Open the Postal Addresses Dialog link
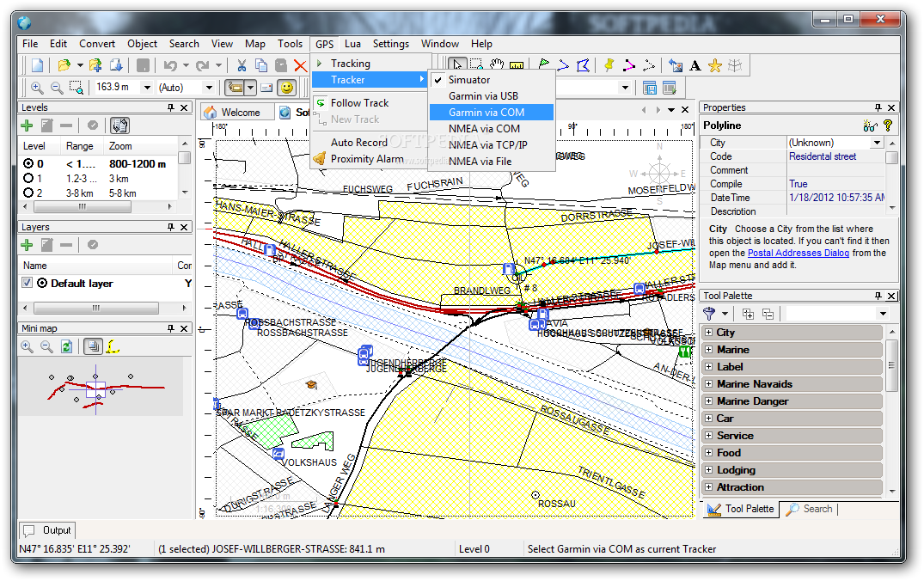924x581 pixels. click(798, 254)
